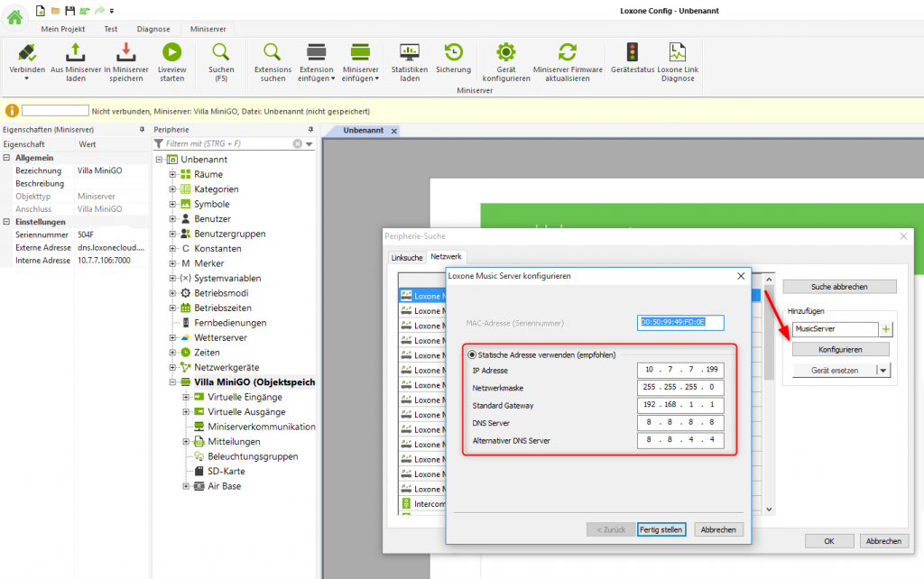
Task: Click the Konfigurieren button
Action: click(840, 349)
